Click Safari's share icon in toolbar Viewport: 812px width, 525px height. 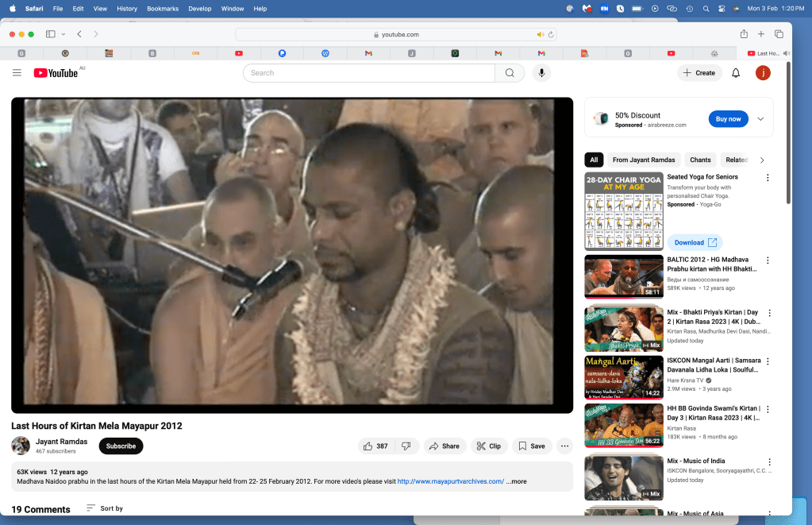click(744, 34)
